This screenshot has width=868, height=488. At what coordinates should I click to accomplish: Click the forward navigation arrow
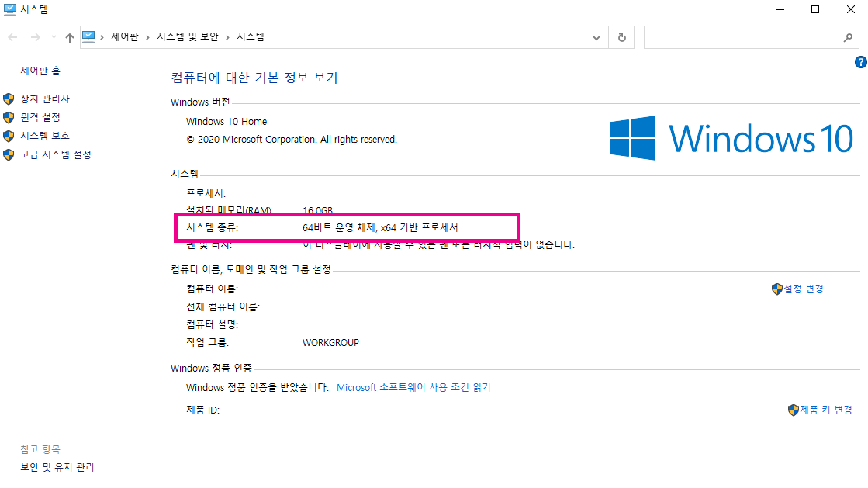pyautogui.click(x=36, y=37)
